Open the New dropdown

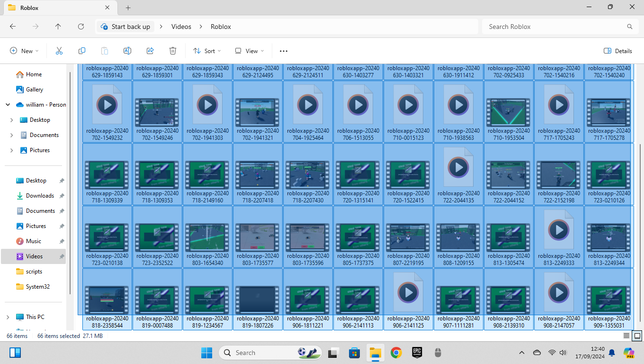(24, 51)
